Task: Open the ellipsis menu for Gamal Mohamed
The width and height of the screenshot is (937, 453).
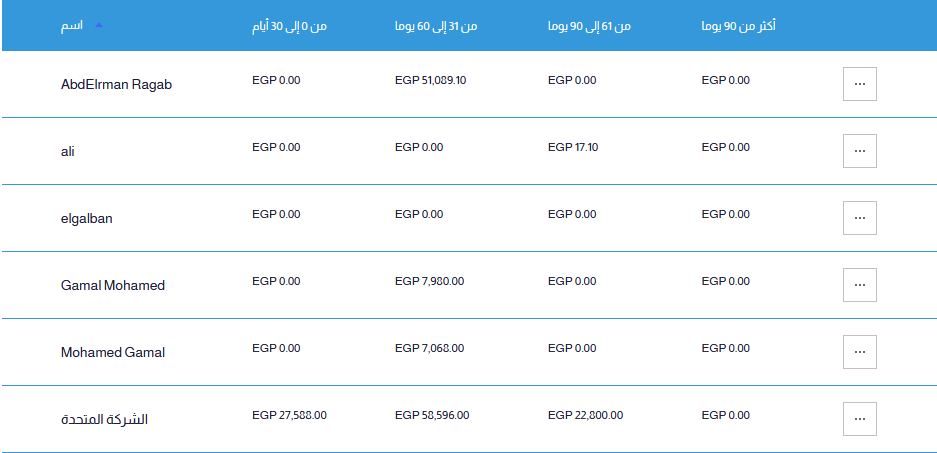Action: click(859, 285)
